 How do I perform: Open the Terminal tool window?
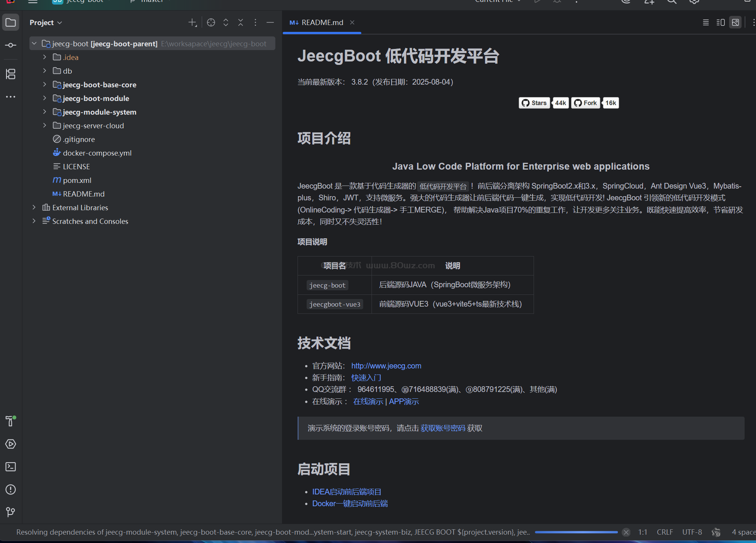11,467
